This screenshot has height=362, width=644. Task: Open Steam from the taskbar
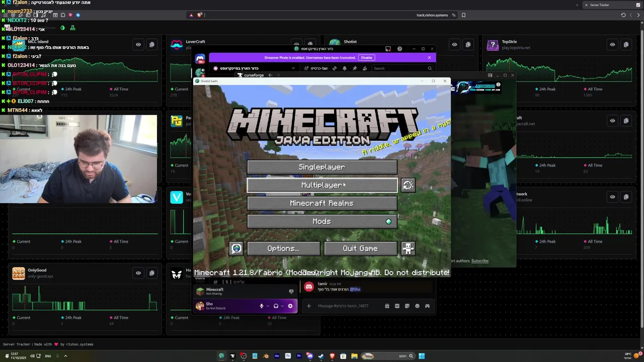[x=321, y=356]
